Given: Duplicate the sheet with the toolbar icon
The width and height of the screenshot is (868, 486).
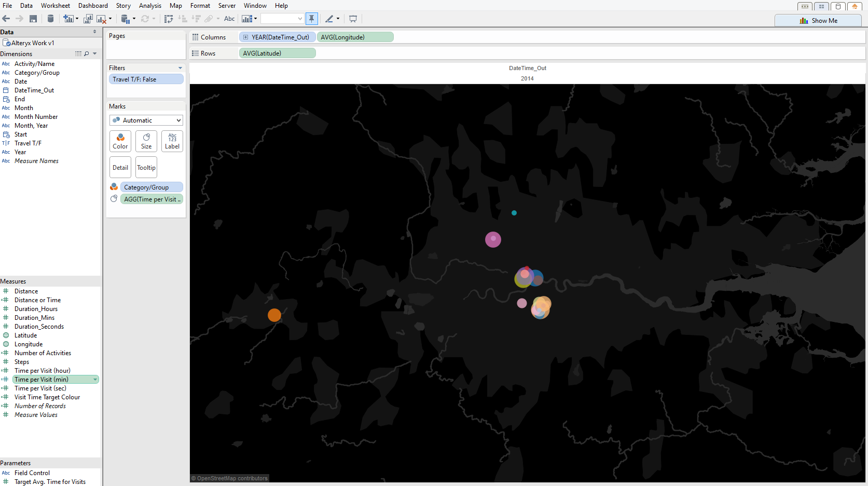Looking at the screenshot, I should [x=88, y=19].
